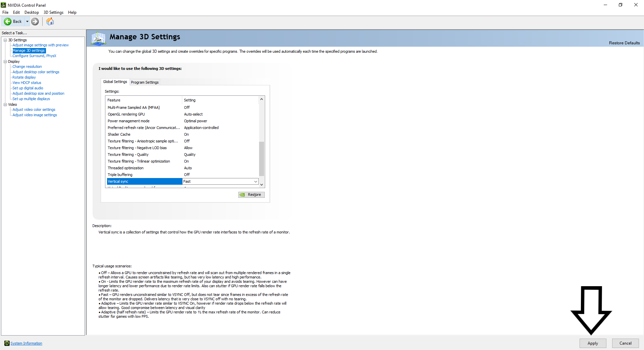644x350 pixels.
Task: Click the Restore Defaults link
Action: click(x=624, y=43)
